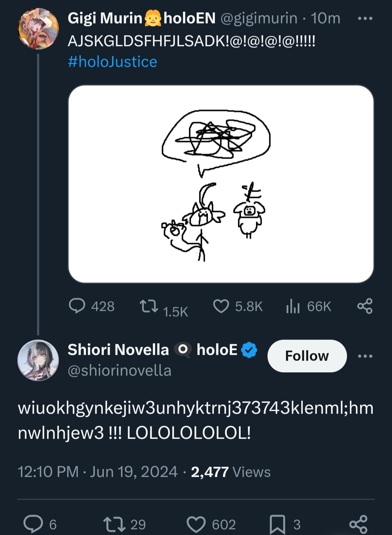Open Gigi Murin's profile picture
The image size is (392, 535).
pyautogui.click(x=38, y=28)
